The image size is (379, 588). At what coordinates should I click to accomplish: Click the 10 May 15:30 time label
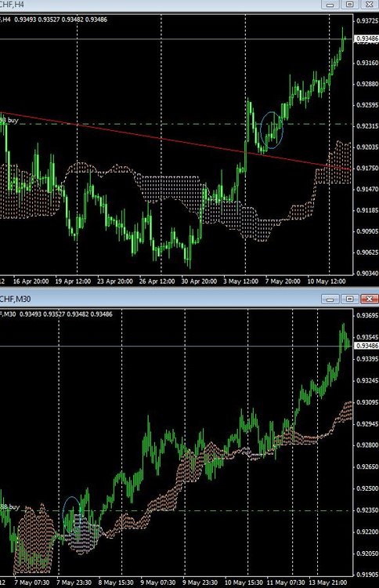(244, 583)
